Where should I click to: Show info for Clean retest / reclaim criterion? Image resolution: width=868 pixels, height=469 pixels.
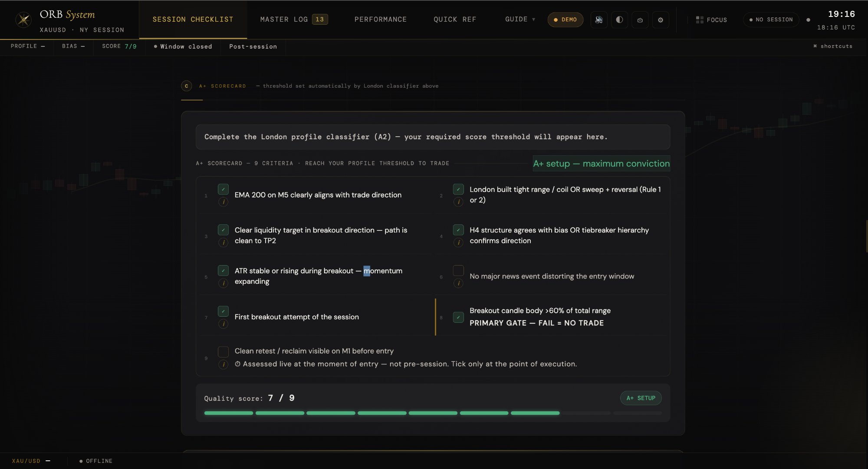tap(223, 364)
